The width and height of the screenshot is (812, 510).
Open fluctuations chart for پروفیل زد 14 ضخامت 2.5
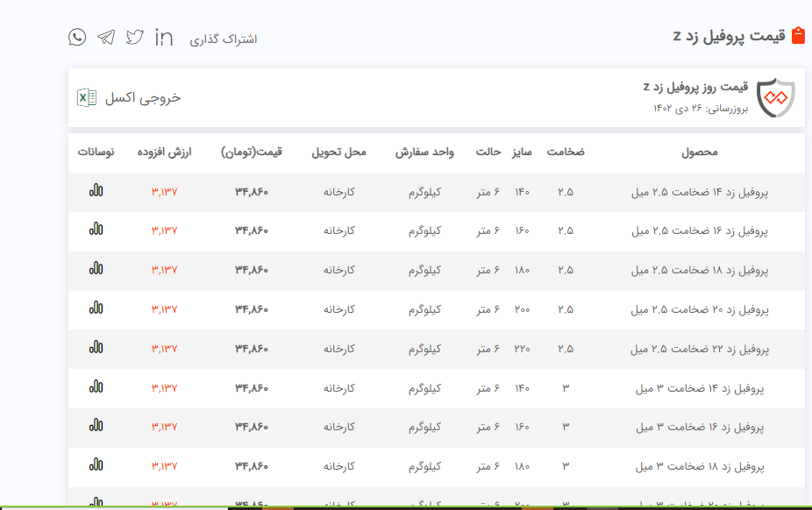pos(96,190)
